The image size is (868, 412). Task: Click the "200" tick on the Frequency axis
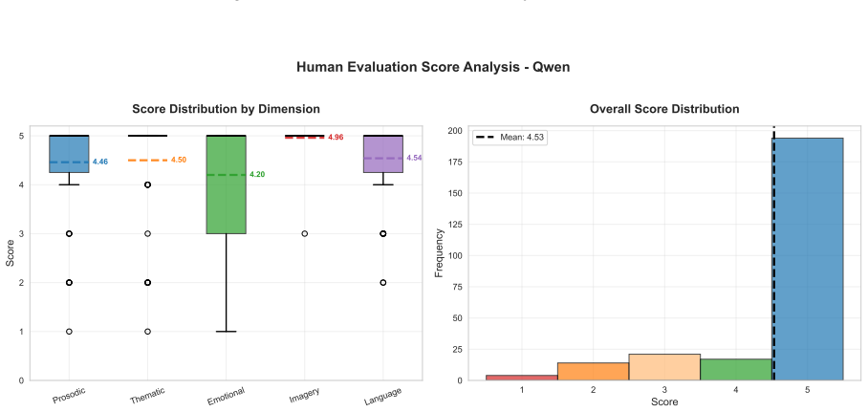click(x=456, y=131)
